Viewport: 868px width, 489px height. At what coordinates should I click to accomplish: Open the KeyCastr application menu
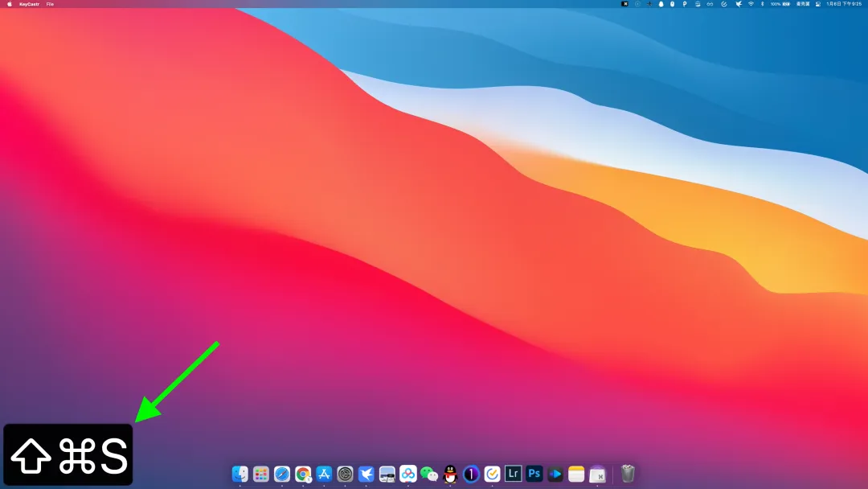[x=30, y=4]
